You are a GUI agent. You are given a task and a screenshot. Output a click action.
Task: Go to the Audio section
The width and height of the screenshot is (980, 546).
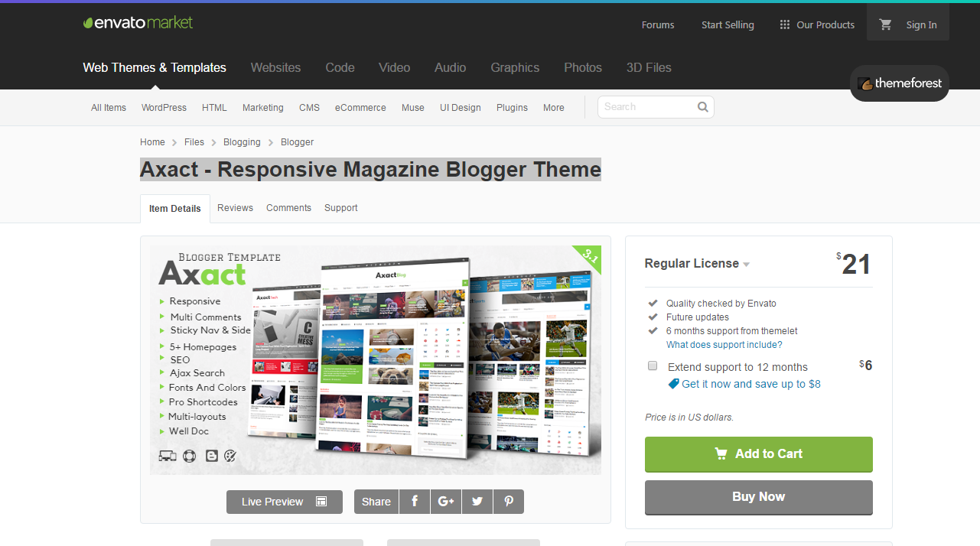450,67
